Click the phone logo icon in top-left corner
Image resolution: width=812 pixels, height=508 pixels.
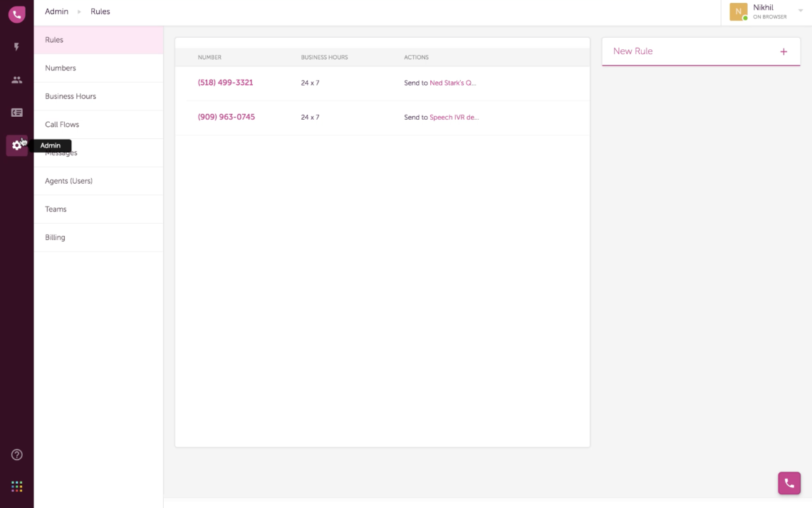16,14
